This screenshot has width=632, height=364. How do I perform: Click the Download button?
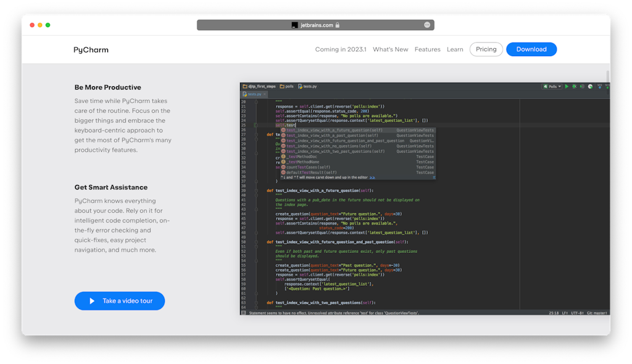point(531,49)
